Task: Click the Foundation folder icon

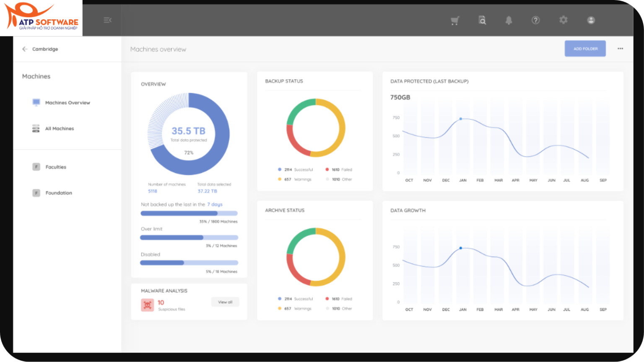Action: pyautogui.click(x=36, y=193)
